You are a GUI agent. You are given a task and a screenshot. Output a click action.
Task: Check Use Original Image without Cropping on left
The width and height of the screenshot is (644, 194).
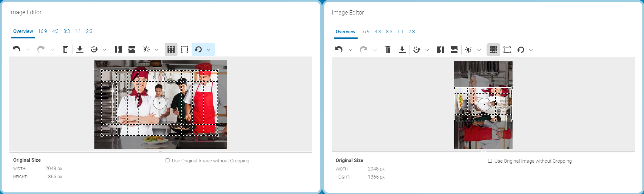click(x=167, y=160)
